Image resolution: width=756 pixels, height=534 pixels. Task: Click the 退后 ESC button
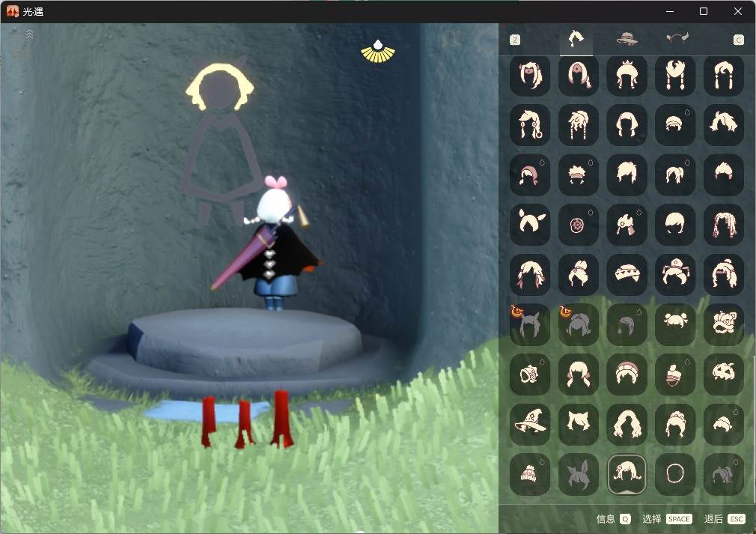[x=725, y=519]
